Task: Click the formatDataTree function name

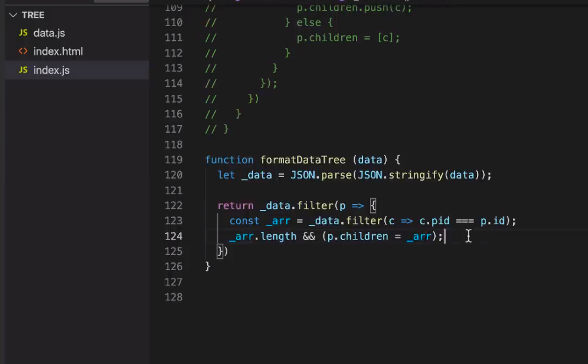Action: click(303, 160)
